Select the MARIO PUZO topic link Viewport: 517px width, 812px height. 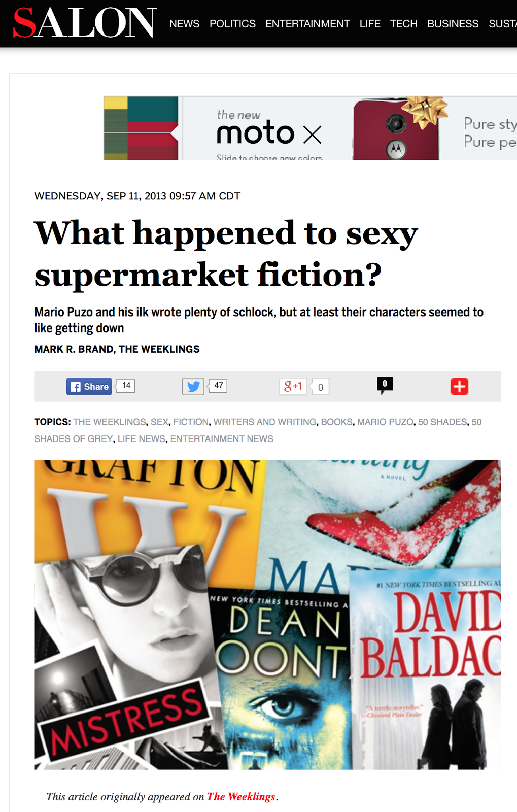385,422
